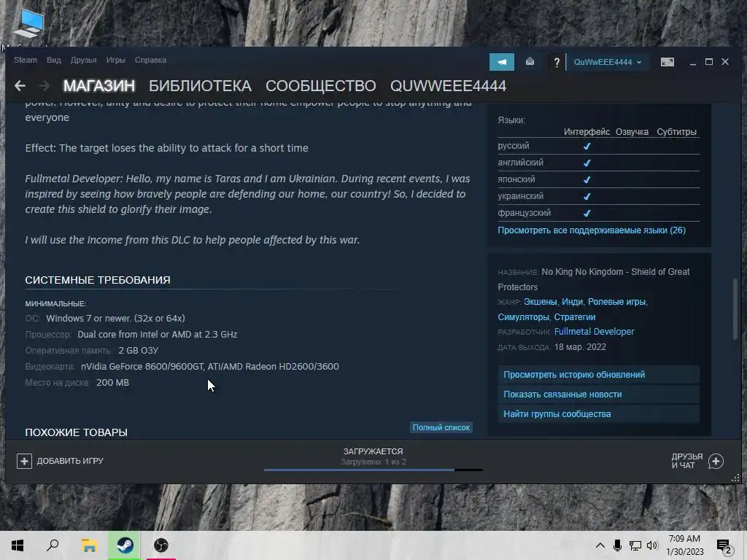Image resolution: width=747 pixels, height=560 pixels.
Task: Open the notification center icon
Action: pos(724,547)
